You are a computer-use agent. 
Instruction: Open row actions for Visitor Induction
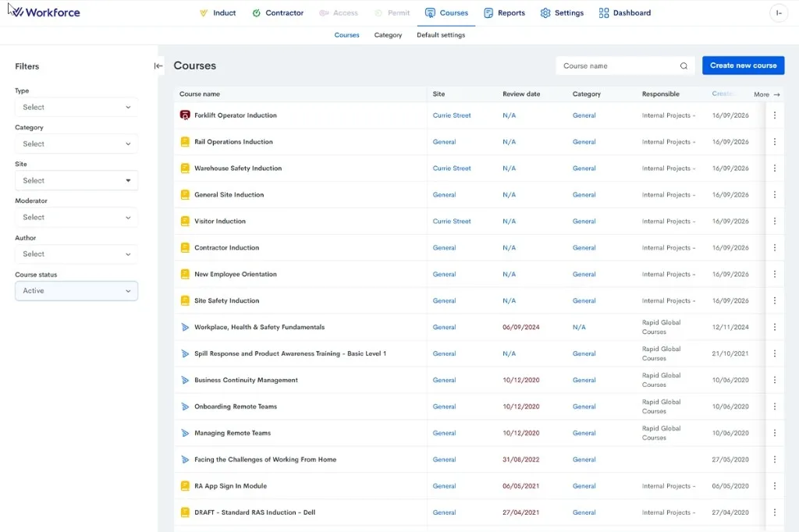coord(775,222)
